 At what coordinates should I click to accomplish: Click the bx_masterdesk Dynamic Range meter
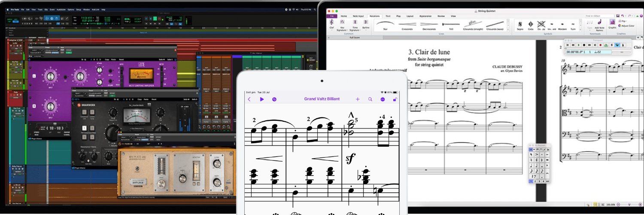point(135,117)
